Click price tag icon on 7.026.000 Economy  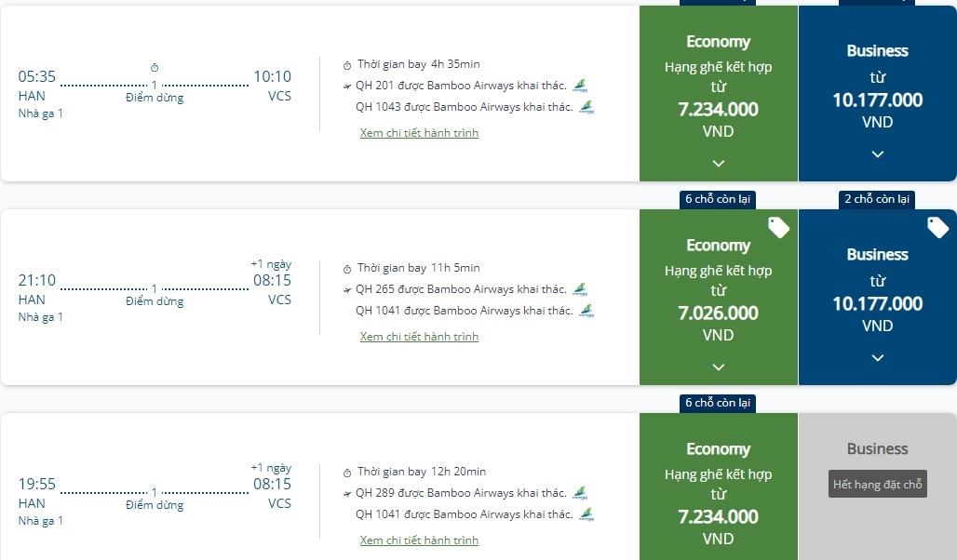coord(778,227)
